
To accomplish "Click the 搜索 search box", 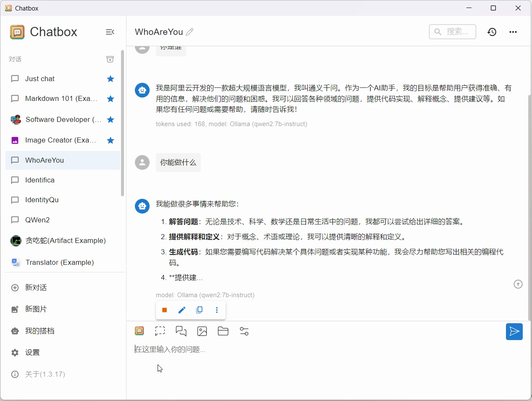I will coord(453,32).
